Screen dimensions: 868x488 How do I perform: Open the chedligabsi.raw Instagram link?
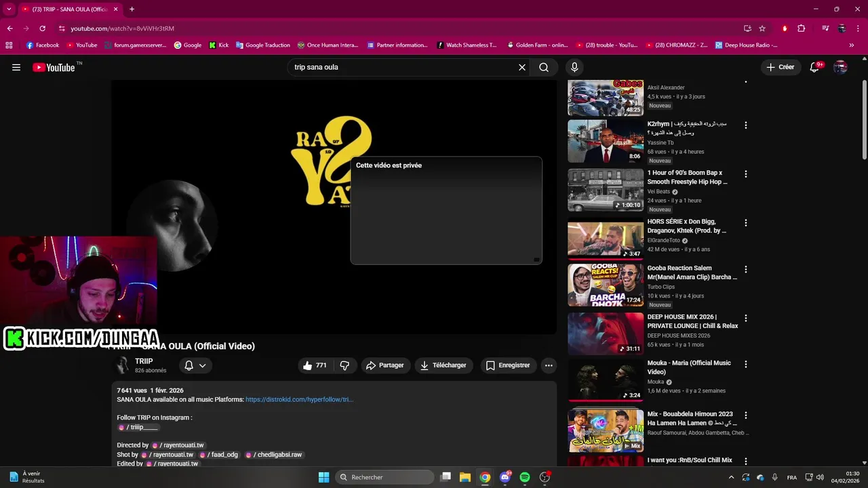(x=274, y=455)
